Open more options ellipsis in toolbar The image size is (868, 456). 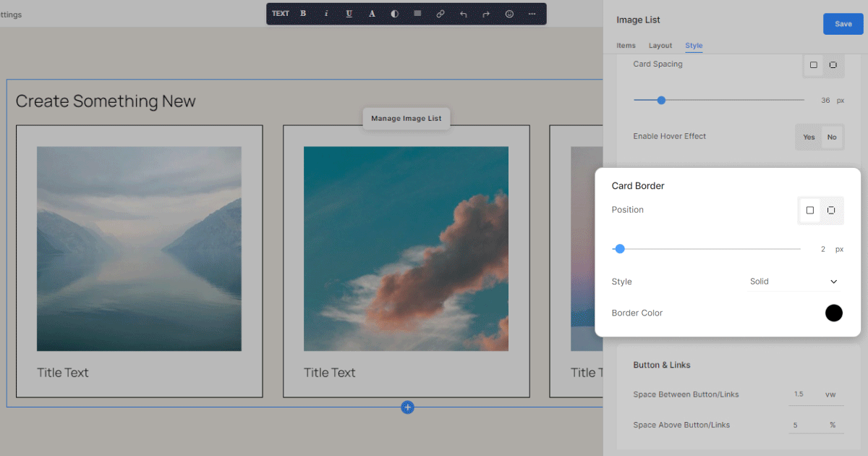pos(532,14)
